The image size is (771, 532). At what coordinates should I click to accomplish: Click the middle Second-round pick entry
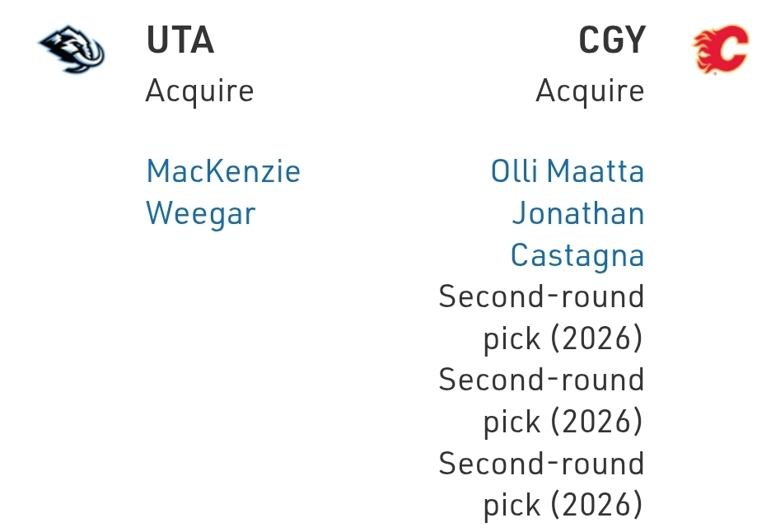541,401
